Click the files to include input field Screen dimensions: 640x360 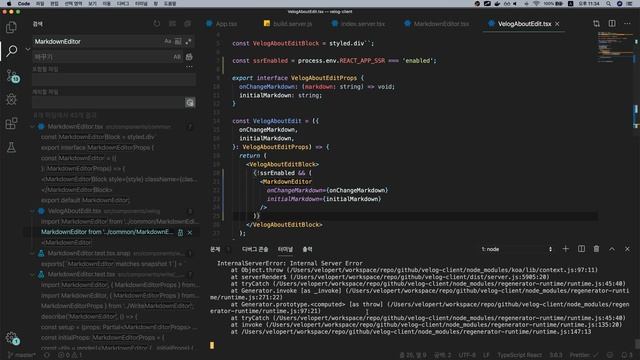tap(114, 80)
